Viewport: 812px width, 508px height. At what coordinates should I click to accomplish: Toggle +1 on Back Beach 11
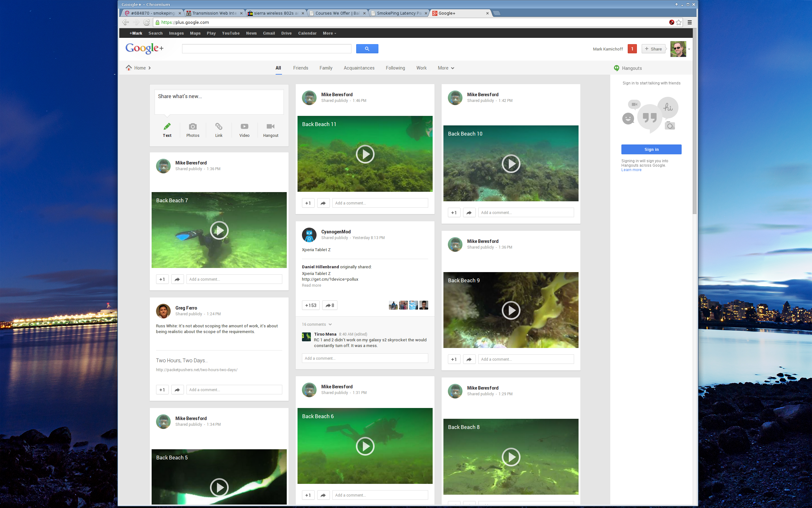[308, 203]
